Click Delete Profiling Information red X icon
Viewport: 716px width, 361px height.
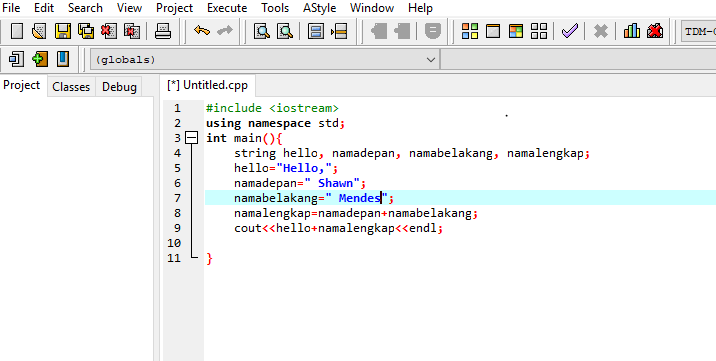point(655,31)
